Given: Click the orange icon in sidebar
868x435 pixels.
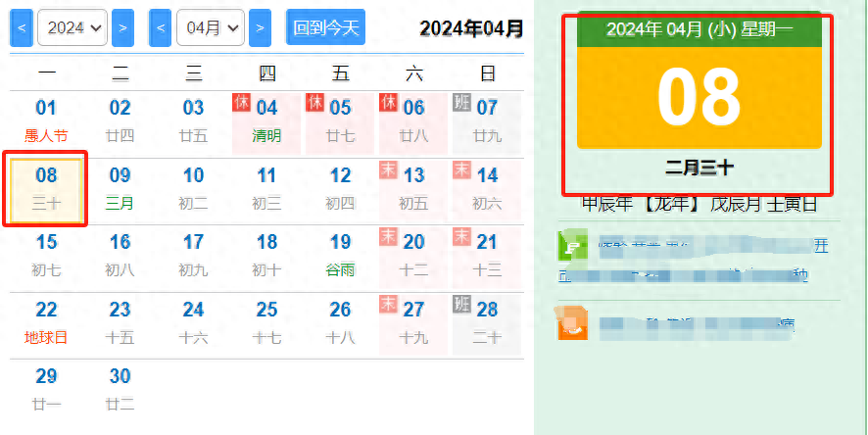Looking at the screenshot, I should coord(572,322).
